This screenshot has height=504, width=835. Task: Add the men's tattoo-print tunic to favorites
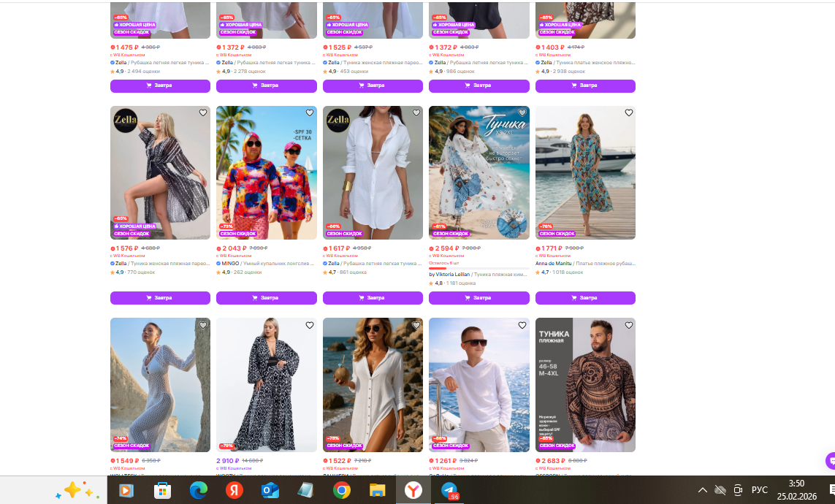628,325
